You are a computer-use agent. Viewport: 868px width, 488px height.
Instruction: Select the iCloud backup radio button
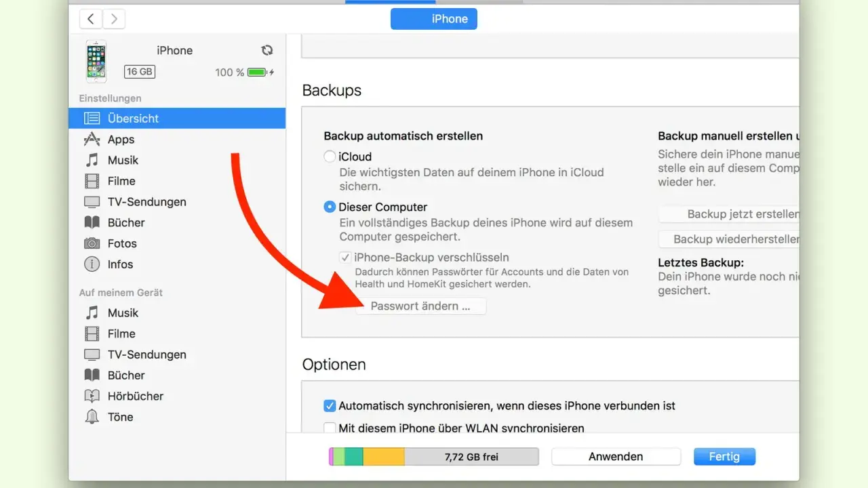tap(330, 157)
